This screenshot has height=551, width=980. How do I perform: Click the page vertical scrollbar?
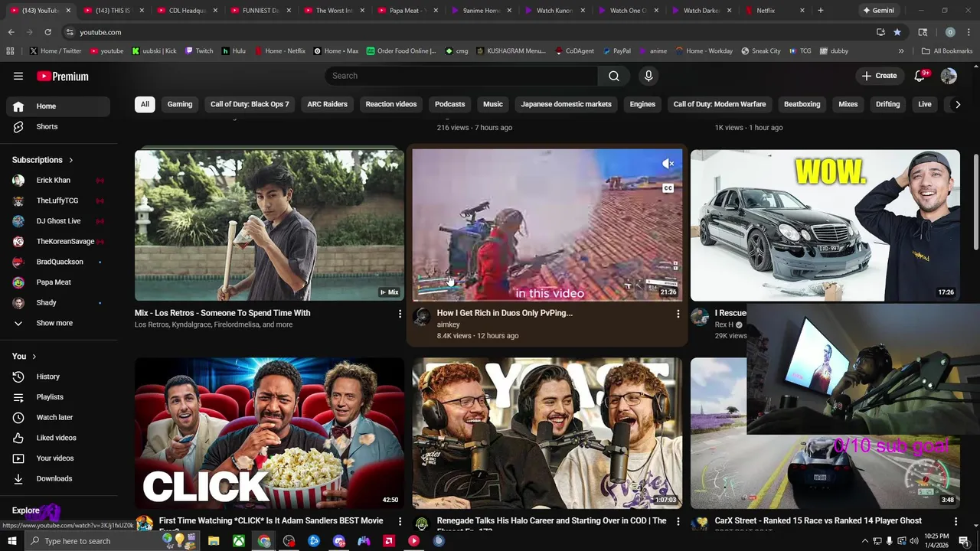975,201
